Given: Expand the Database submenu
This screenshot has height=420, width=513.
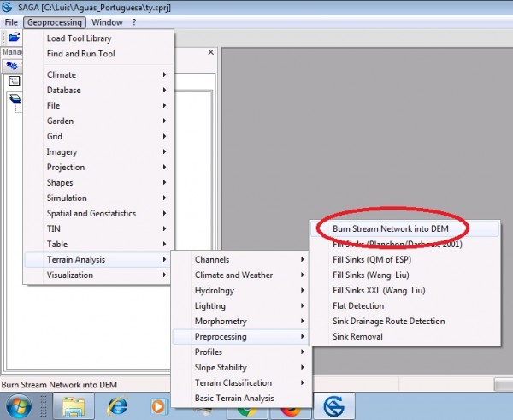Looking at the screenshot, I should (98, 90).
